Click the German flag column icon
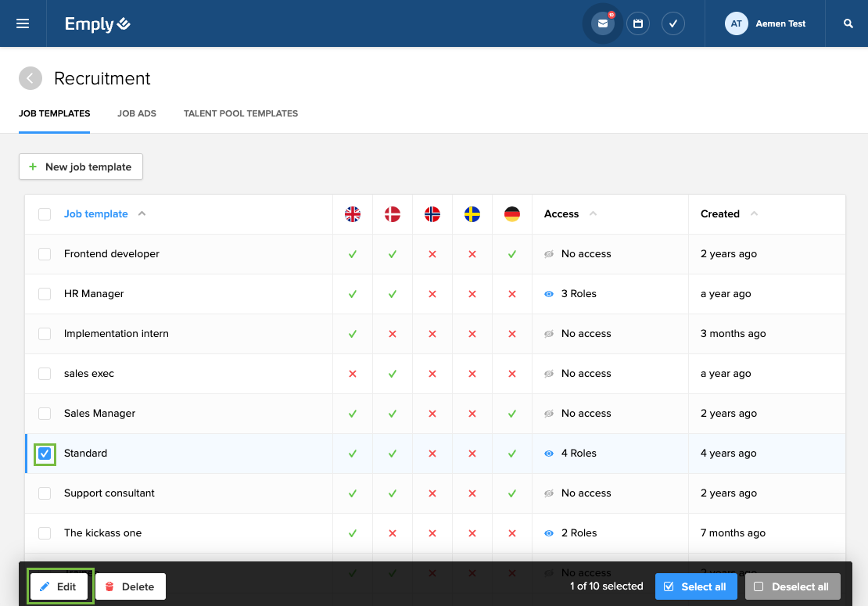The width and height of the screenshot is (868, 606). coord(512,214)
